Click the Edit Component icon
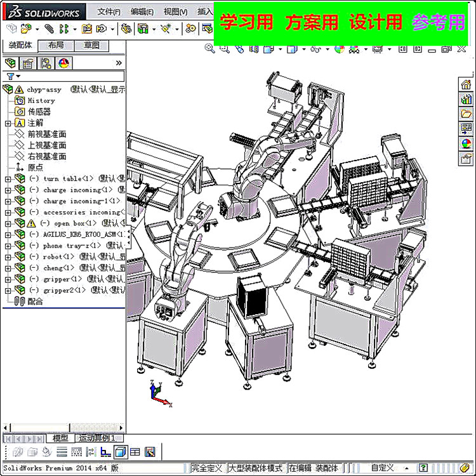Image resolution: width=476 pixels, height=476 pixels. click(x=11, y=29)
